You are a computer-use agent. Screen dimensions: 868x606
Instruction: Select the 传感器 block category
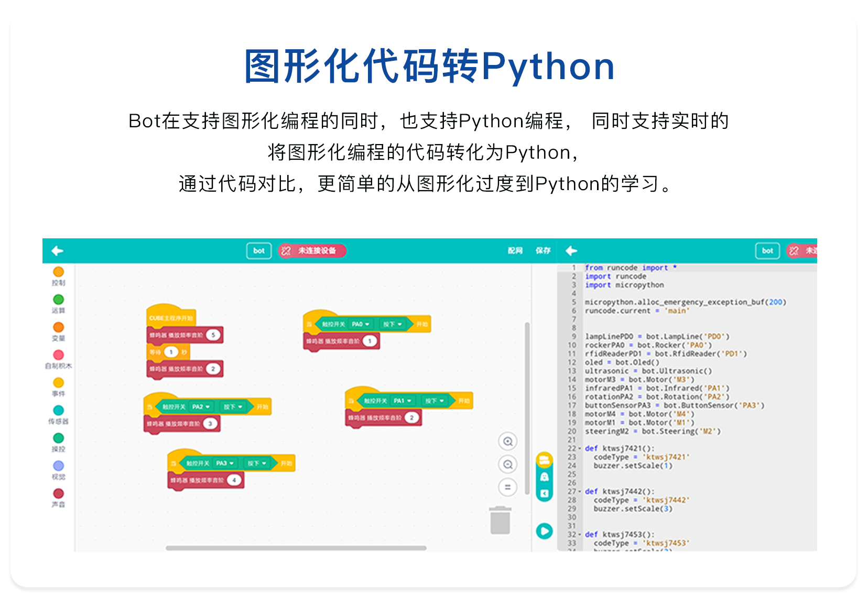58,411
